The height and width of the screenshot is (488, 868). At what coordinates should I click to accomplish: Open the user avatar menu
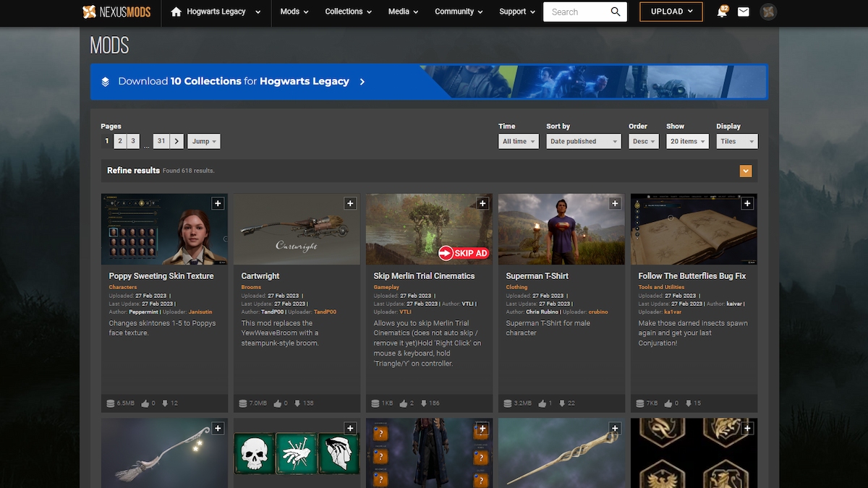click(x=768, y=12)
